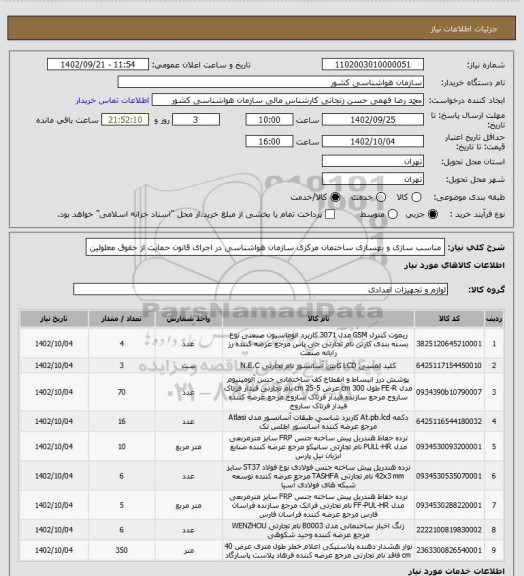Click the goods group field لوازم و تجهیزات امدادی
The height and width of the screenshot is (576, 524).
coord(261,289)
